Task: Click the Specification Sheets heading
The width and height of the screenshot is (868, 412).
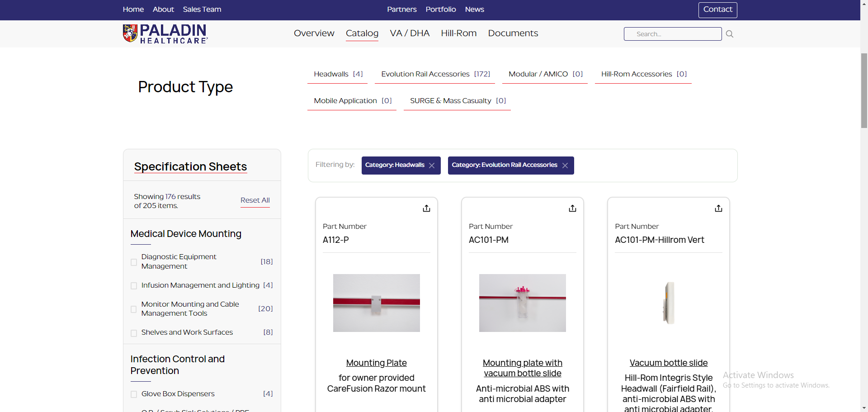Action: pyautogui.click(x=190, y=167)
